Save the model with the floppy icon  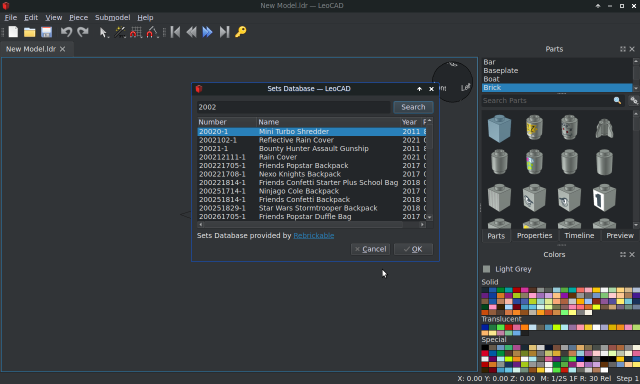click(x=47, y=32)
